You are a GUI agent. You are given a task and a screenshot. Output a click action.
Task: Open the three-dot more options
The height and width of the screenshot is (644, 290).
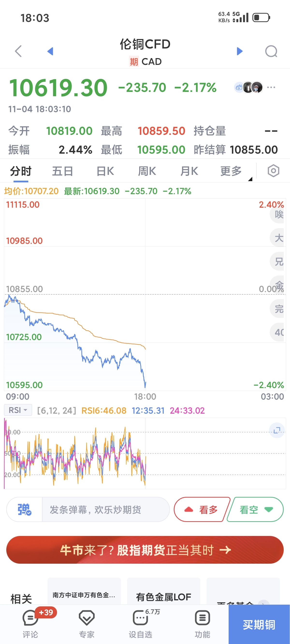[271, 87]
